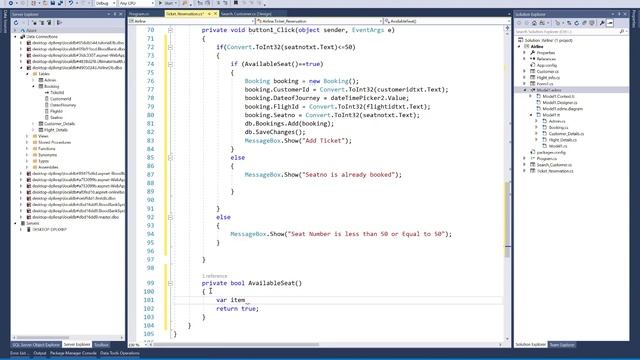
Task: Open the Airline project scope dropdown
Action: tap(192, 21)
